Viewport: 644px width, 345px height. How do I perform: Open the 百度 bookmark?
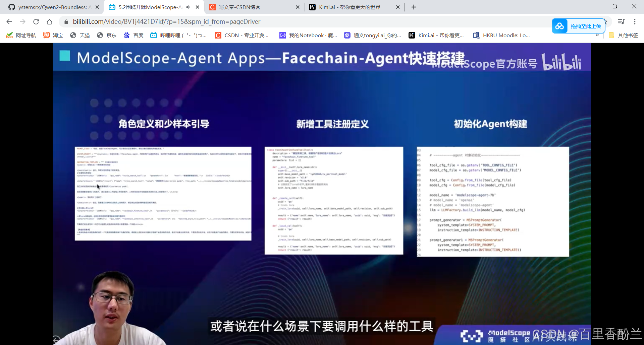click(133, 35)
